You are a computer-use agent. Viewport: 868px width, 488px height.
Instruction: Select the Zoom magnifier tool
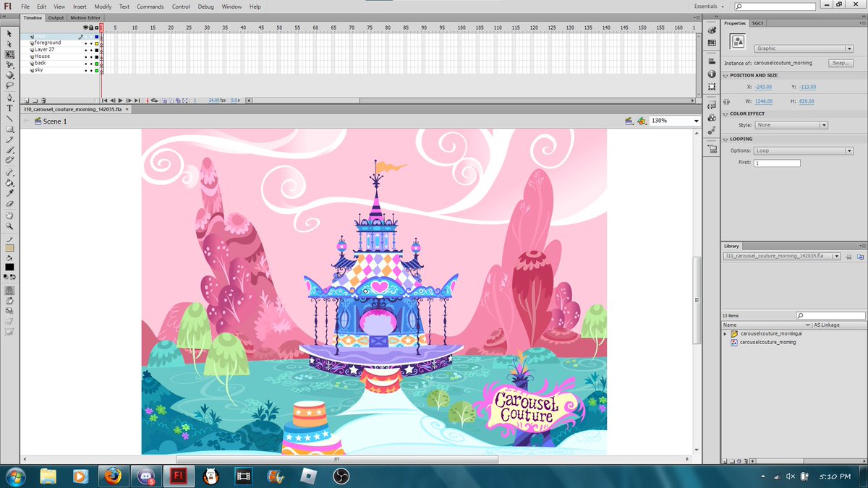pos(9,226)
